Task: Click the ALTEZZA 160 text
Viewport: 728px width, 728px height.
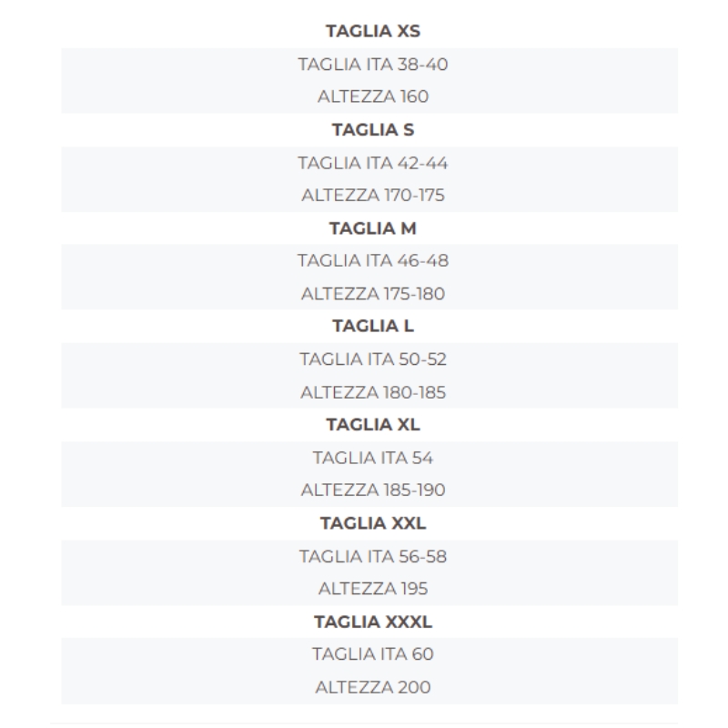Action: tap(373, 96)
